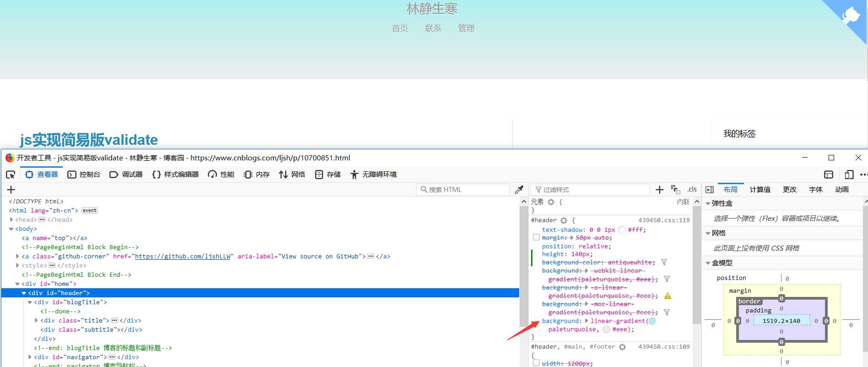Select the 布局 layout tab
The image size is (868, 367).
(731, 190)
